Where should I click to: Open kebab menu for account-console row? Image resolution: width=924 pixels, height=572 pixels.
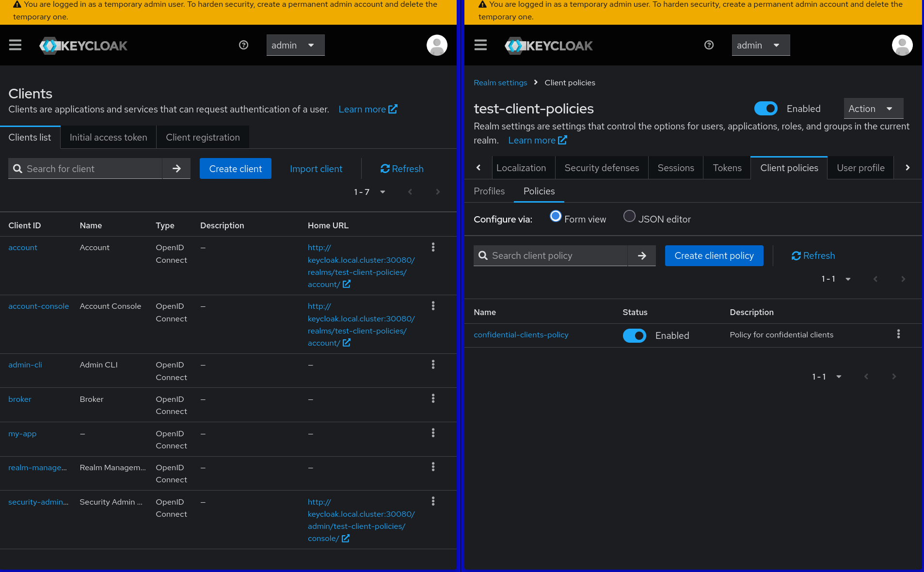point(433,306)
